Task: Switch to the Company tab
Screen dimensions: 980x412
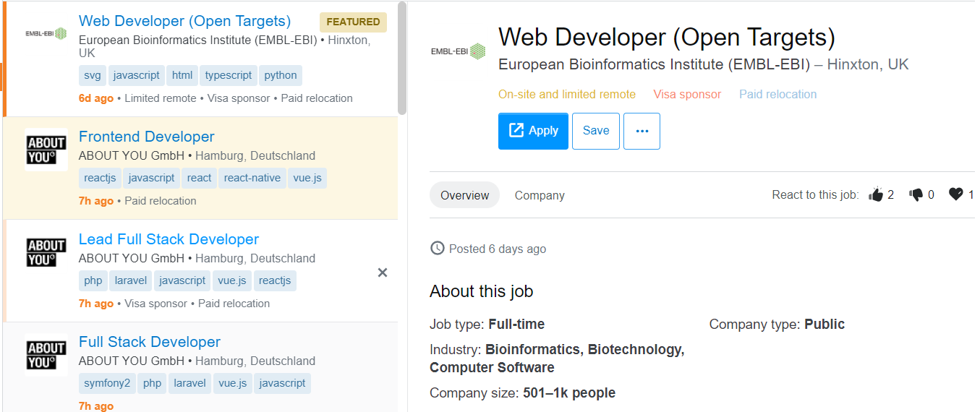Action: point(540,195)
